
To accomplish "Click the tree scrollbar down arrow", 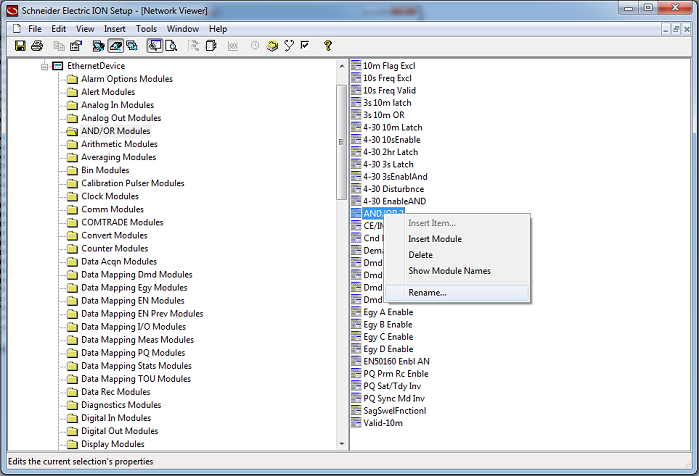I will pyautogui.click(x=342, y=444).
